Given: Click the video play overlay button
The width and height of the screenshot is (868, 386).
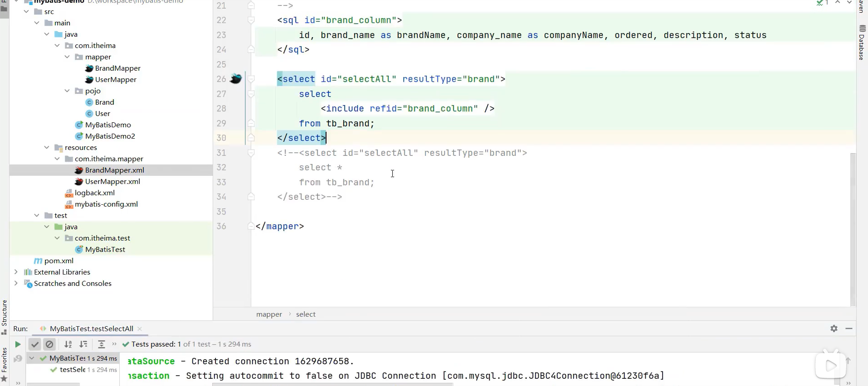Looking at the screenshot, I should pos(830,365).
